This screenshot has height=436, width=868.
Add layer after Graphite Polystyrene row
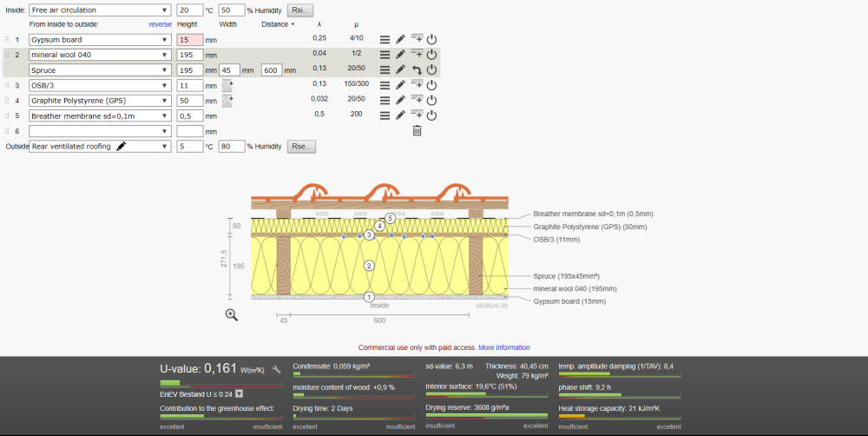417,100
